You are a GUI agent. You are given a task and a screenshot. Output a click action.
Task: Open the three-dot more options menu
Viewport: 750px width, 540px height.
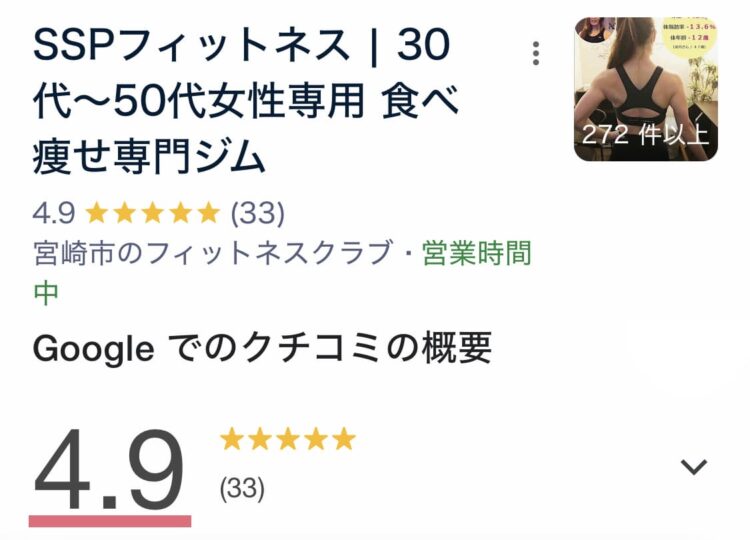coord(537,53)
